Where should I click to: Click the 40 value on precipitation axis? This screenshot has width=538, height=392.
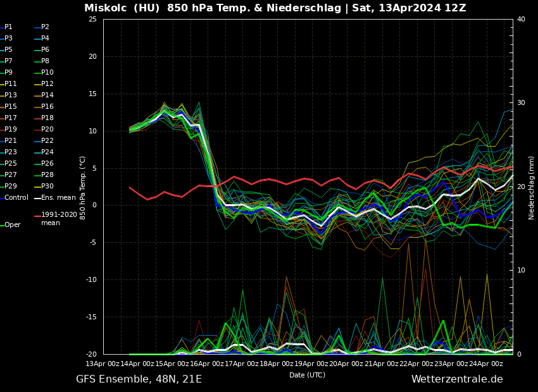521,20
